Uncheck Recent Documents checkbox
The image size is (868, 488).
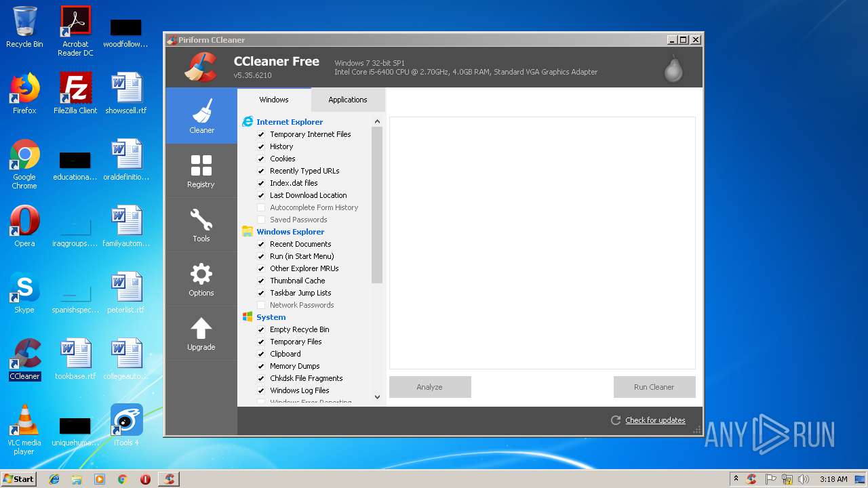[261, 244]
